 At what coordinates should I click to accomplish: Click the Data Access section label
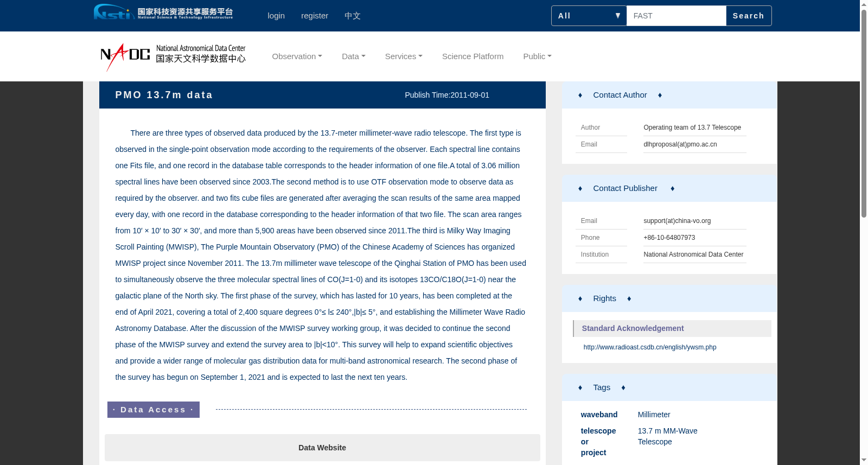click(154, 410)
